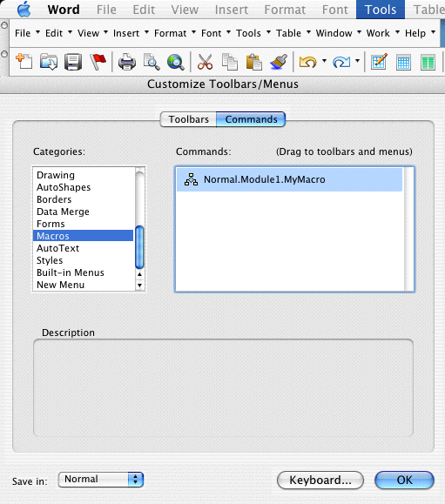Select Styles in the Categories list
445x504 pixels.
pos(83,260)
